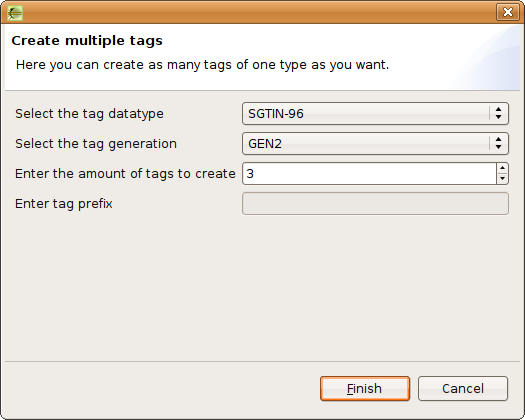Decrease tag amount with the down arrow
525x420 pixels.
point(502,179)
